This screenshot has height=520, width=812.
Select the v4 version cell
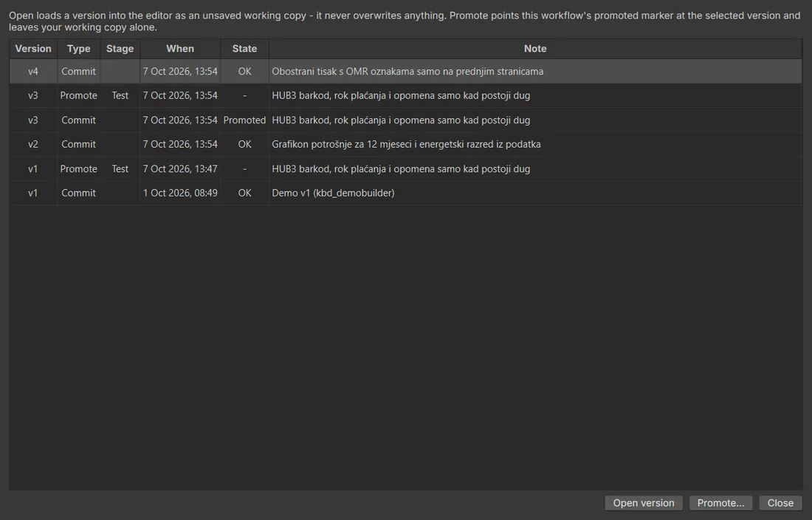click(x=33, y=72)
